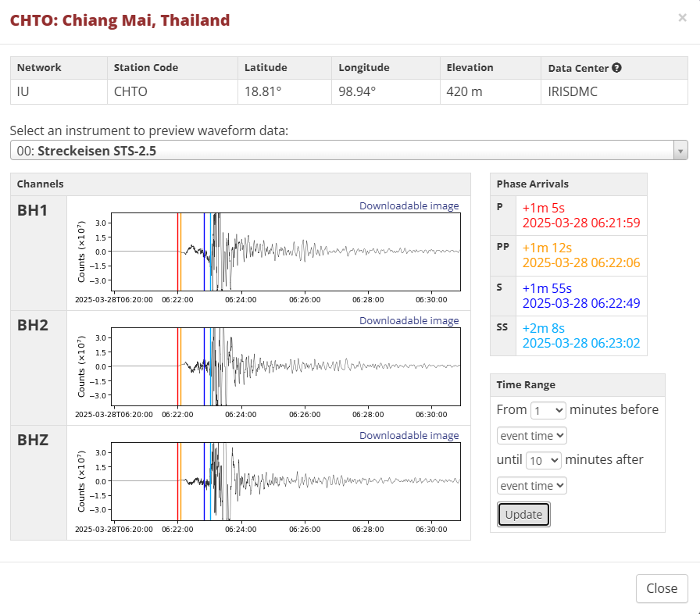The width and height of the screenshot is (700, 614).
Task: Click the Update button
Action: [x=523, y=514]
